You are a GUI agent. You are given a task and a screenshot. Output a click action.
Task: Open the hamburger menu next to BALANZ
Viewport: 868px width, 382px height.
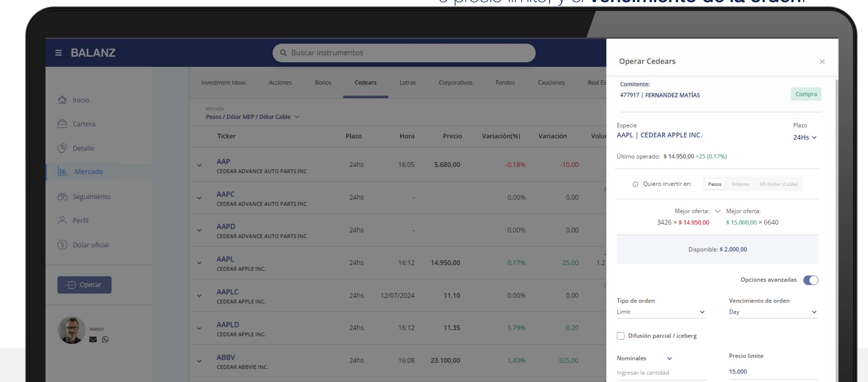click(x=58, y=53)
